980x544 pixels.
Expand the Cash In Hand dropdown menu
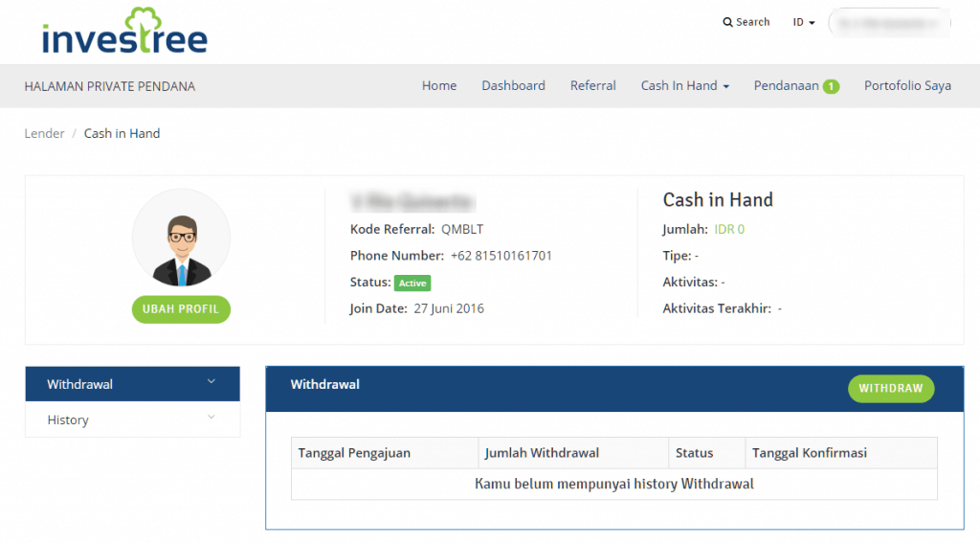click(685, 85)
